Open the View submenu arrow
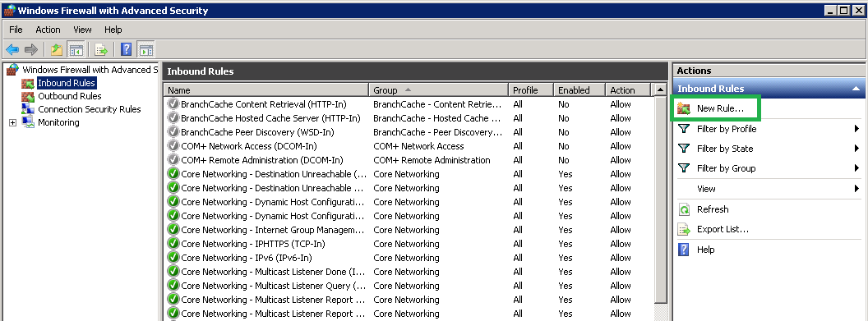Screen dimensions: 868x321 coord(857,188)
